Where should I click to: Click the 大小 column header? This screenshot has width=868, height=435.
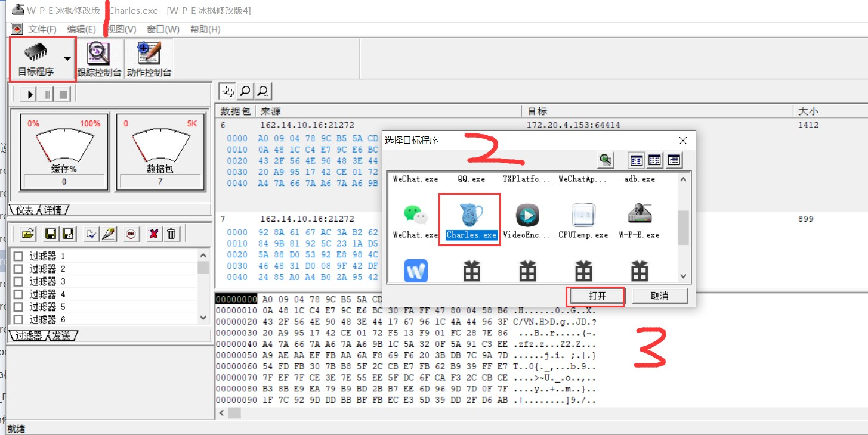coord(830,111)
